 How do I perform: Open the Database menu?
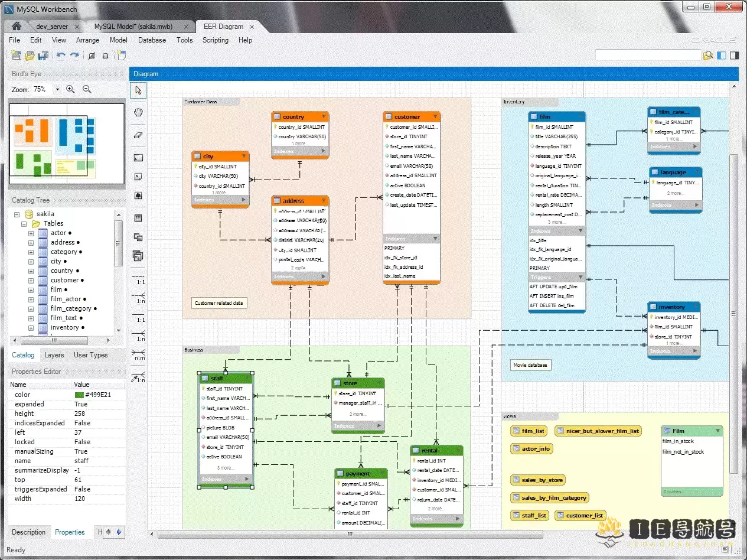pyautogui.click(x=152, y=40)
